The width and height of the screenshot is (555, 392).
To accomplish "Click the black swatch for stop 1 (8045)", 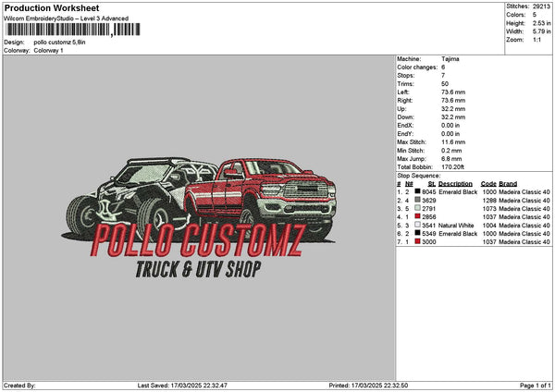I will [418, 191].
